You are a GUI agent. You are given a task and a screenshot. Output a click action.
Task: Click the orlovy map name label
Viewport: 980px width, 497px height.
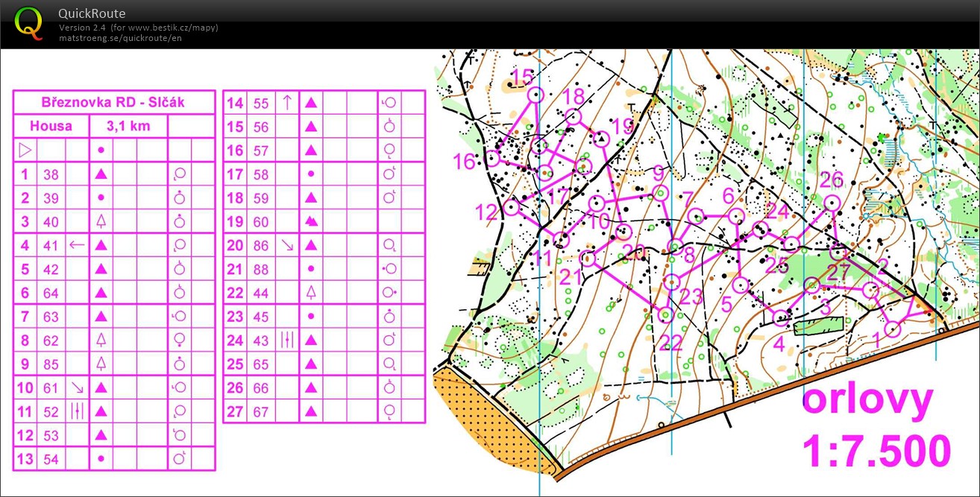867,402
